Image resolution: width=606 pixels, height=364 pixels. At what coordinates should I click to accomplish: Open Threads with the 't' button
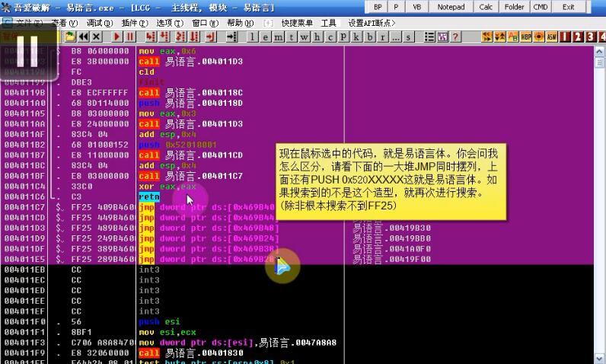point(291,37)
